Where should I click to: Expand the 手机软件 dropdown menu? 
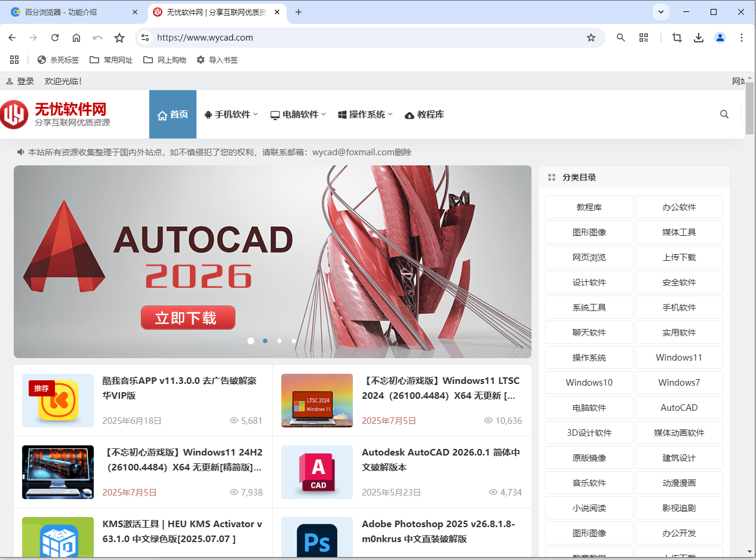click(x=231, y=115)
